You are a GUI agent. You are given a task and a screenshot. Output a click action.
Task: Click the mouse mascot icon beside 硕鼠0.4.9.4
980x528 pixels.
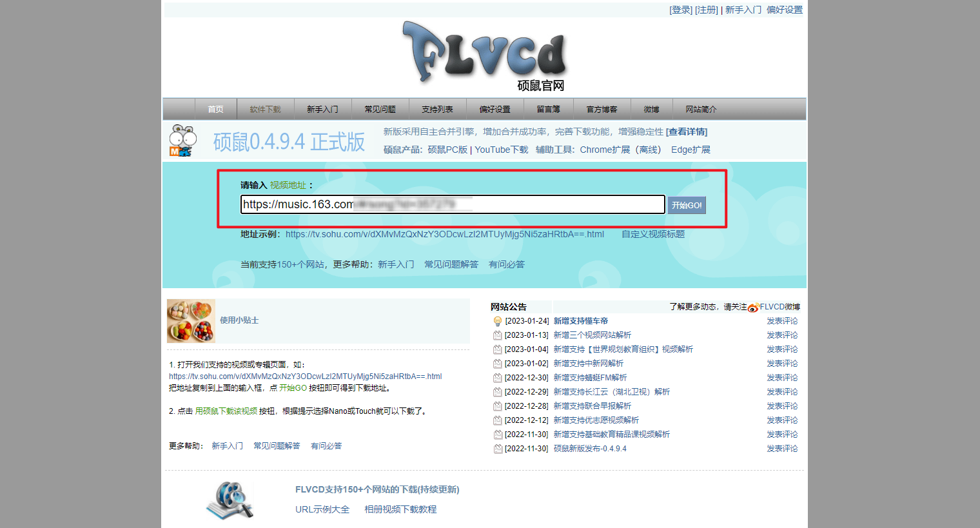[x=182, y=141]
